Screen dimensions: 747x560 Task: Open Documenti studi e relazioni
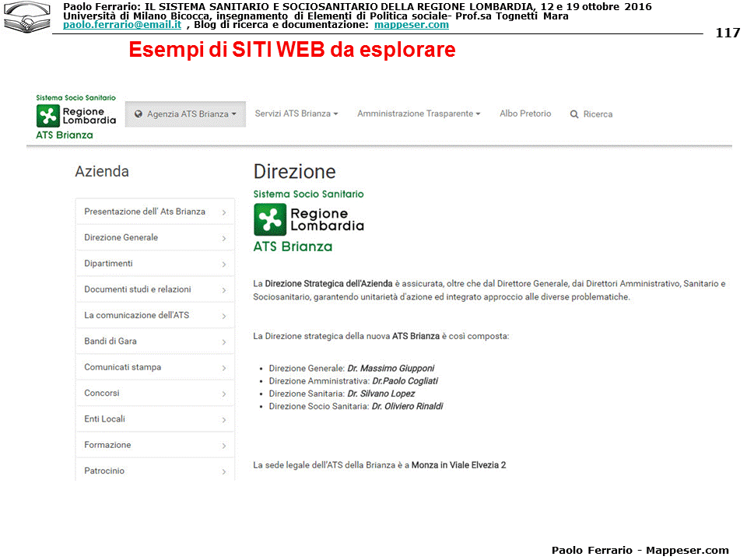[x=137, y=289]
